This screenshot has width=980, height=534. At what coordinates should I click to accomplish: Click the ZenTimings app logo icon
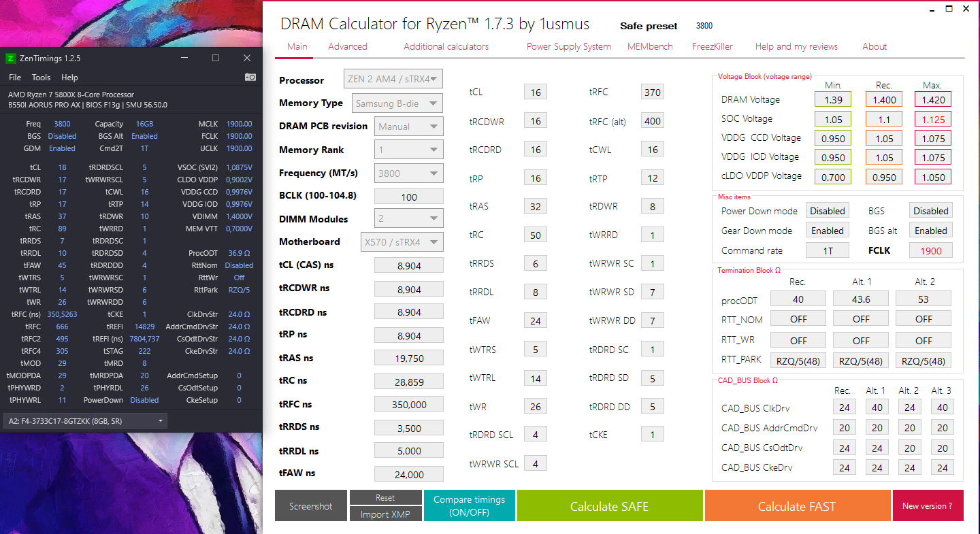coord(10,59)
